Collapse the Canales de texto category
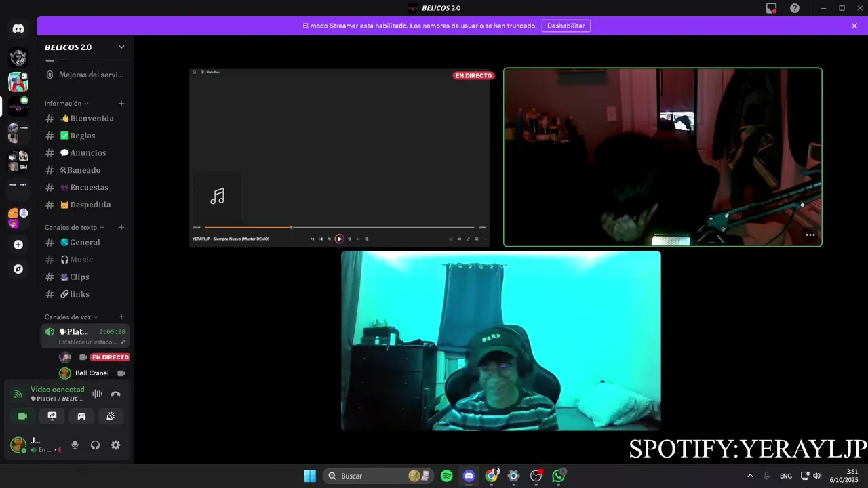This screenshot has height=488, width=868. coord(75,228)
